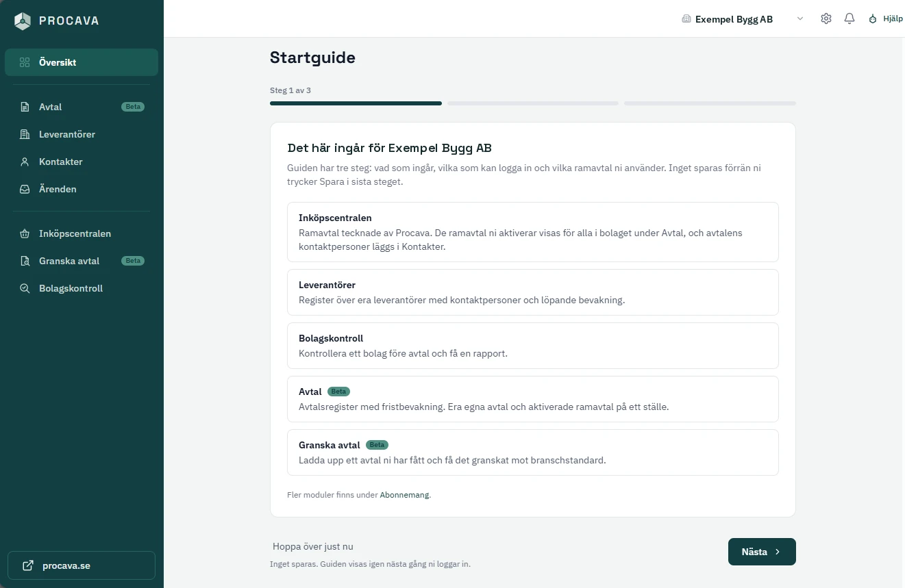
Task: Click the Avtal Beta module card
Action: [x=533, y=399]
